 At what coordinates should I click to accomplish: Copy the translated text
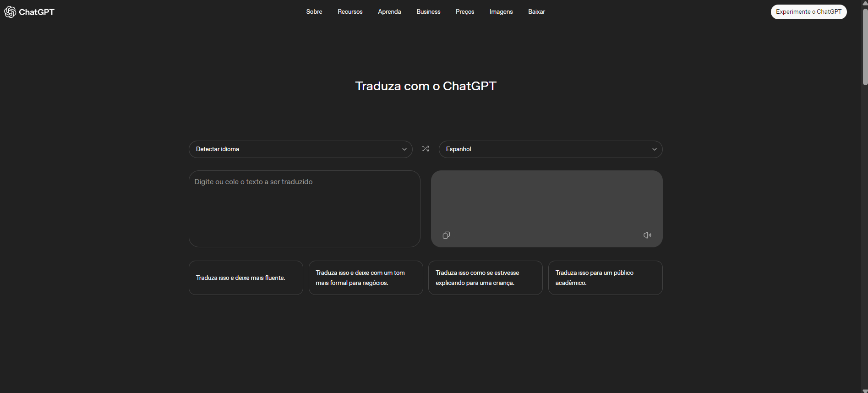click(x=446, y=235)
